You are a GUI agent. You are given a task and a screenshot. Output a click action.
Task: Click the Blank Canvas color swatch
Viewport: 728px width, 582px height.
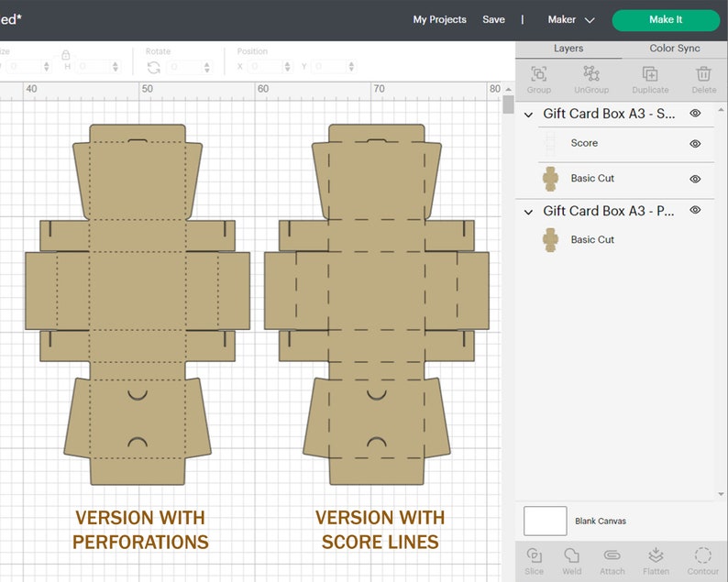[545, 521]
